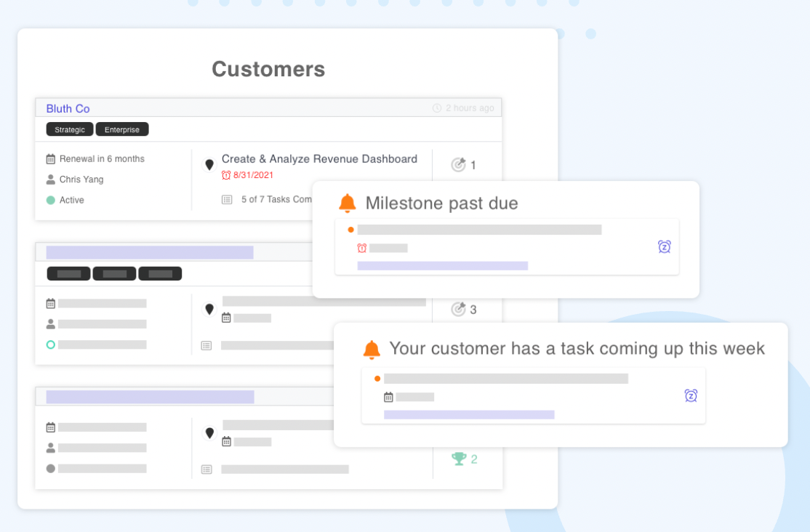Image resolution: width=810 pixels, height=532 pixels.
Task: Click the green trophy icon with count 2
Action: point(459,459)
